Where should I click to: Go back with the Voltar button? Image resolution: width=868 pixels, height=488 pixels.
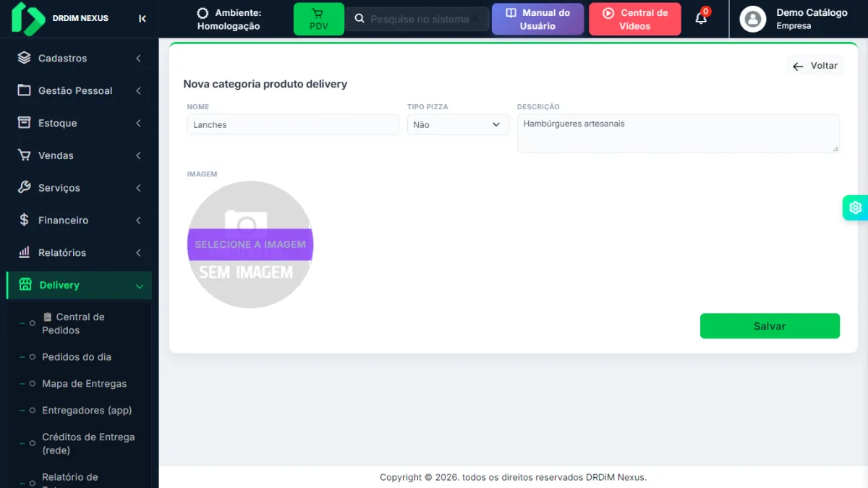pos(815,66)
